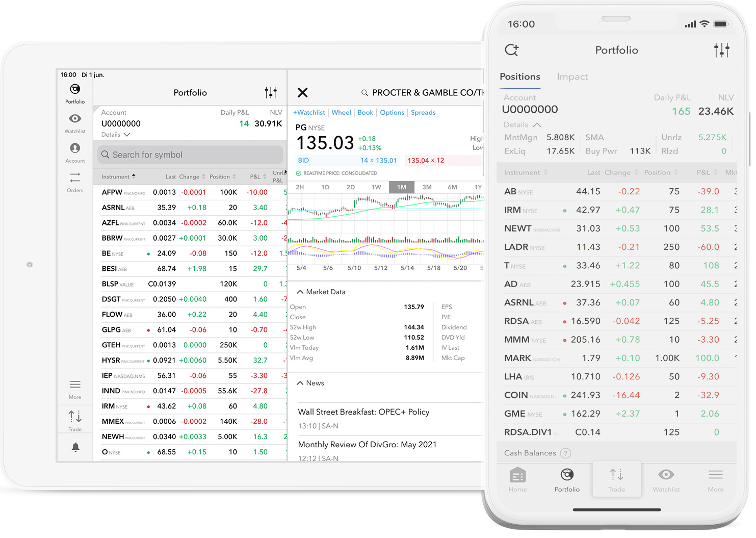Refresh the phone Portfolio screen
The width and height of the screenshot is (756, 538).
coord(511,50)
